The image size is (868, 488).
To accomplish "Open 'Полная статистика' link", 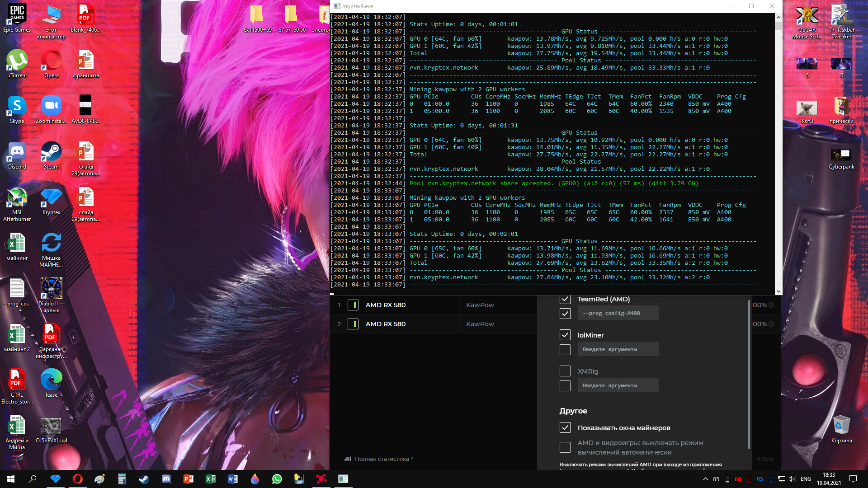I will coord(381,459).
